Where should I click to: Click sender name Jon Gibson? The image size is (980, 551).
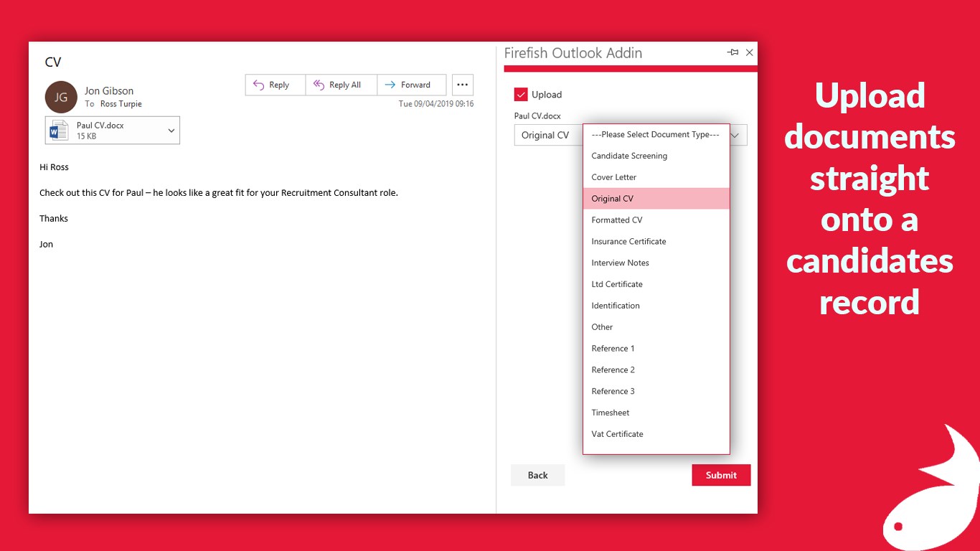click(109, 91)
